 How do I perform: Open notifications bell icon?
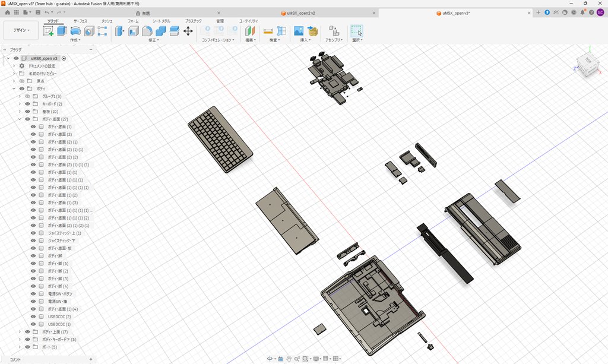pos(582,12)
